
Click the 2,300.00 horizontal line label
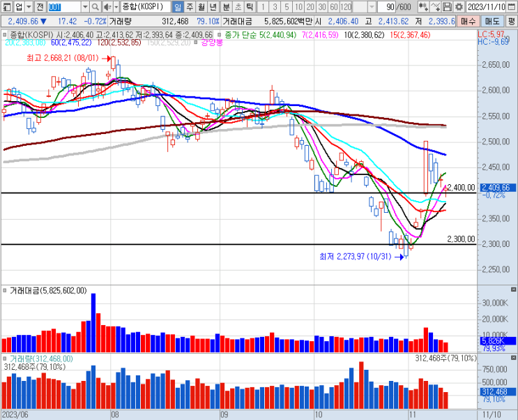pyautogui.click(x=461, y=239)
